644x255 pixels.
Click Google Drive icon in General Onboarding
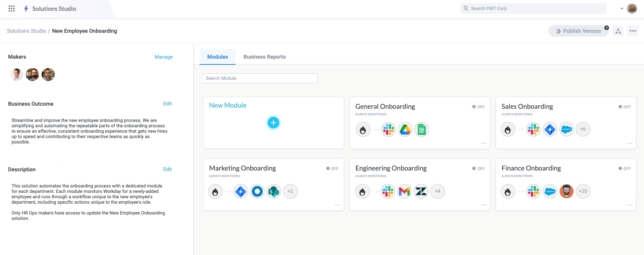click(405, 130)
